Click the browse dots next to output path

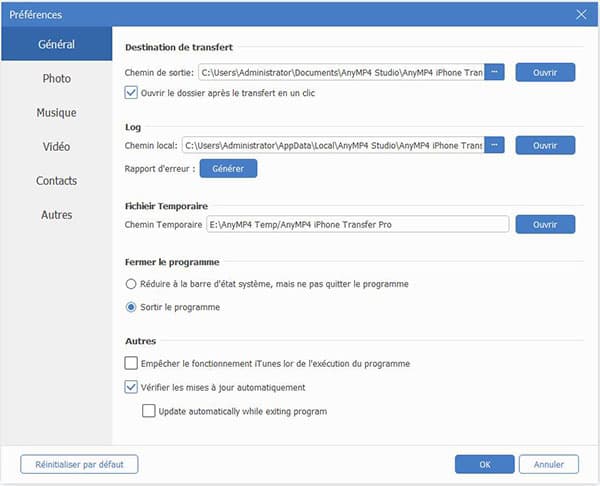point(495,72)
